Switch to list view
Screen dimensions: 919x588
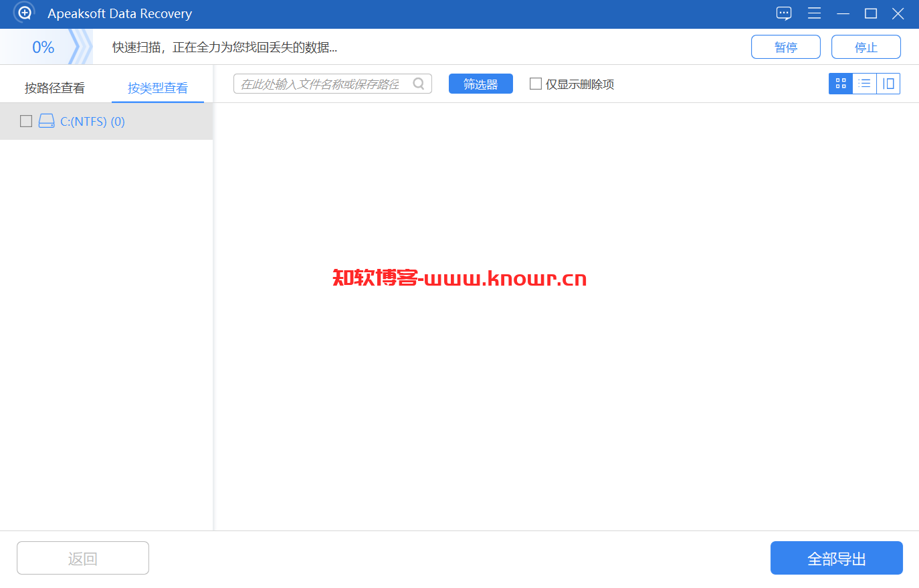[x=865, y=84]
